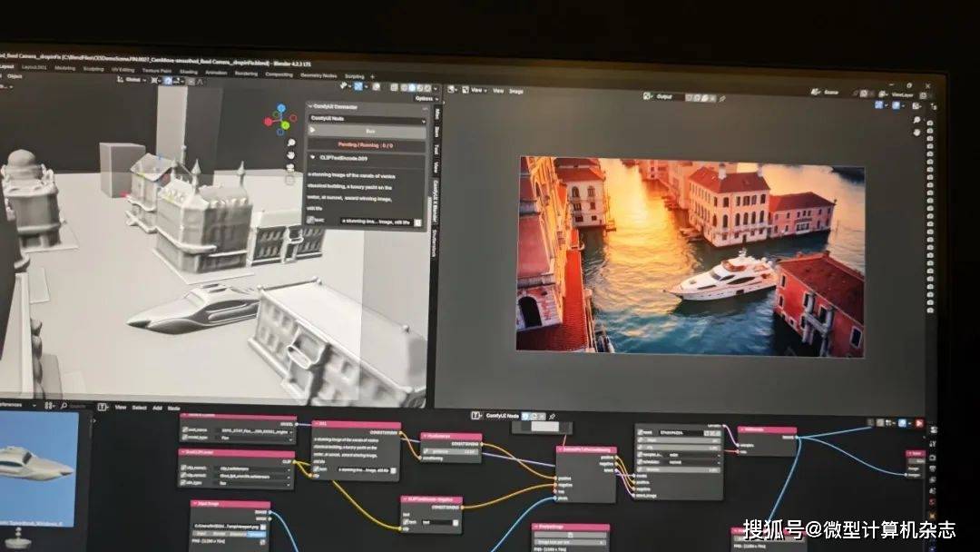Toggle proportional editing in the viewport header
Image resolution: width=980 pixels, height=552 pixels.
[x=191, y=82]
